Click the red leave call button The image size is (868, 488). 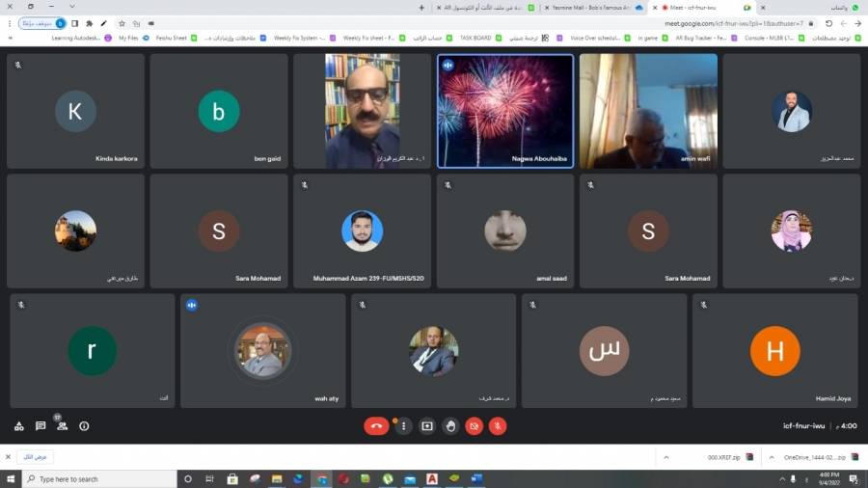click(x=376, y=425)
